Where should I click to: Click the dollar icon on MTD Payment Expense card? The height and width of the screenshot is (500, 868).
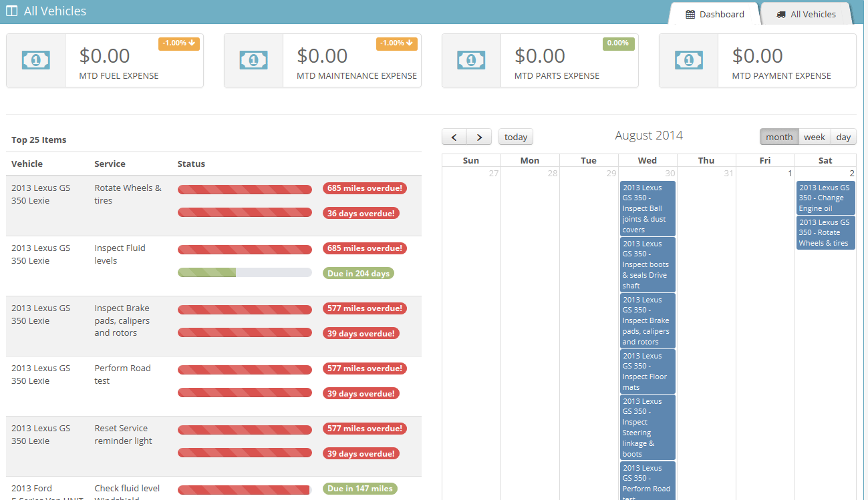[689, 59]
